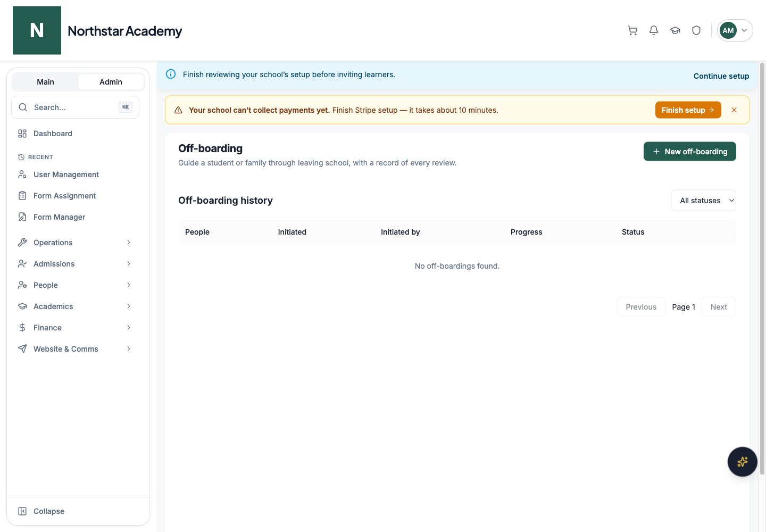The width and height of the screenshot is (766, 532).
Task: Click the Finish setup button
Action: pos(688,110)
